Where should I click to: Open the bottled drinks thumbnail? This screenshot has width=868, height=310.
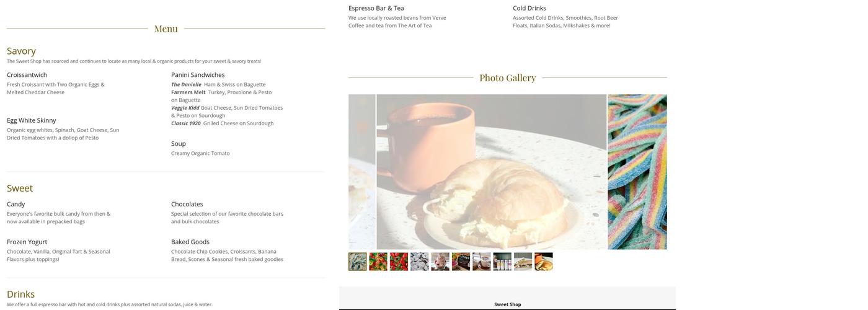[502, 262]
